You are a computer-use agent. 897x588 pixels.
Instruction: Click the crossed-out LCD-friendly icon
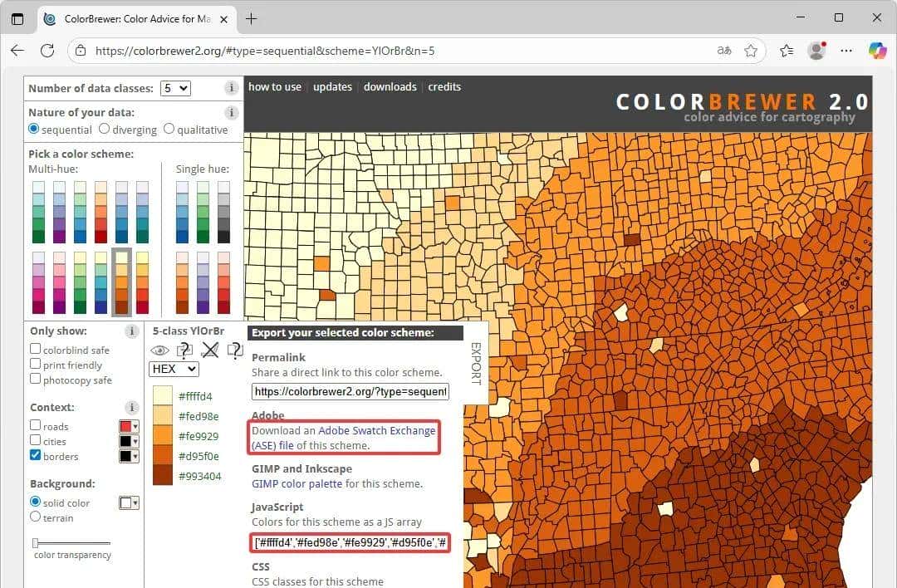pyautogui.click(x=210, y=350)
